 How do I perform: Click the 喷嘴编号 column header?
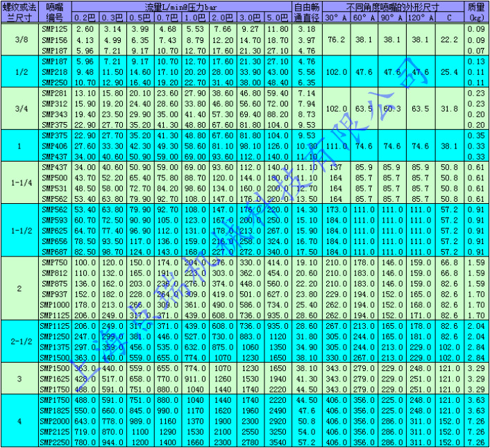[x=55, y=12]
